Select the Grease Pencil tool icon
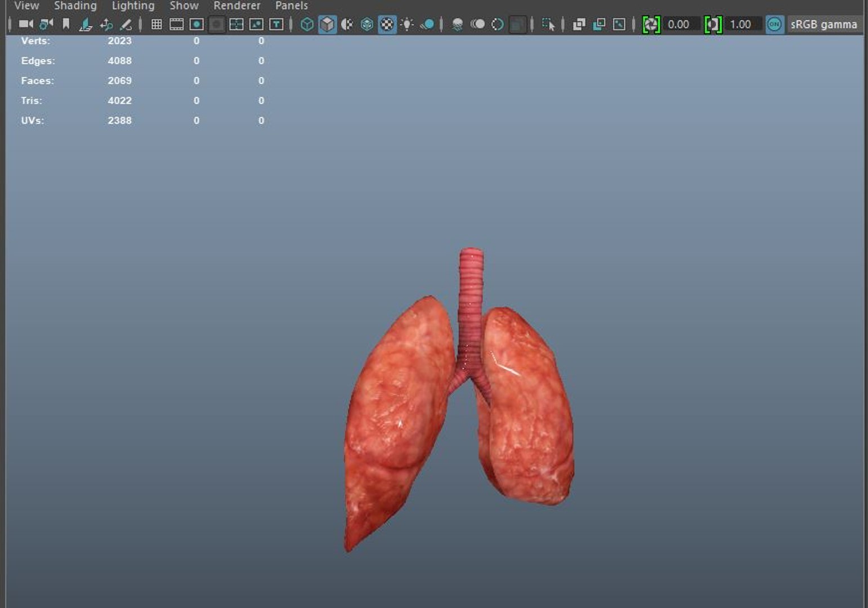 126,24
